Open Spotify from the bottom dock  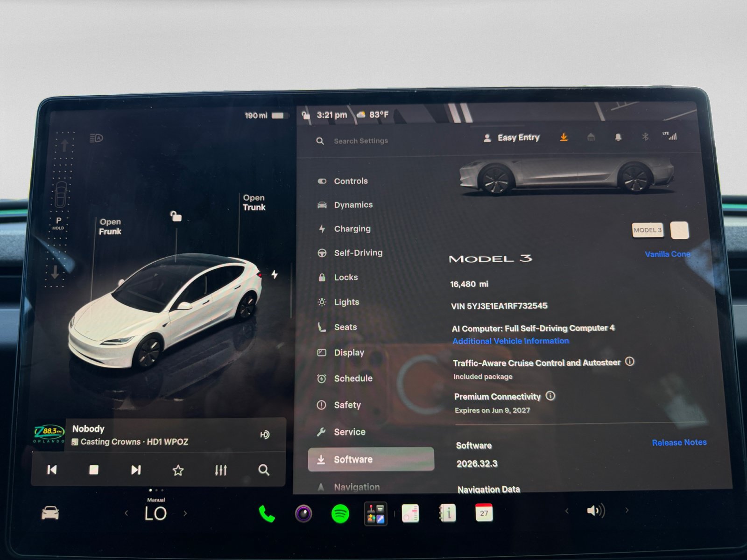pos(340,514)
